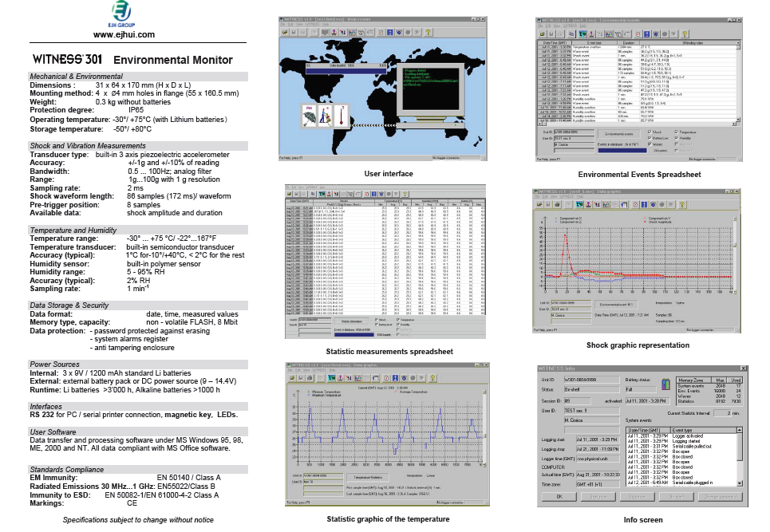Screen dimensions: 770x532
Task: Toggle the Humidity checkbox in the statistic spreadsheet window
Action: point(397,325)
